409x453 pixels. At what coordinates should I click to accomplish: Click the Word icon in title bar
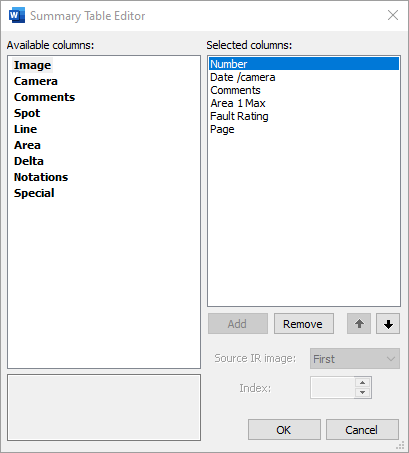(x=17, y=15)
